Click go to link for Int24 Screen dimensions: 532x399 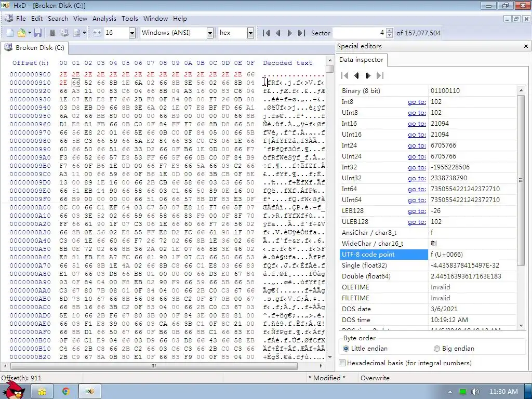(417, 145)
